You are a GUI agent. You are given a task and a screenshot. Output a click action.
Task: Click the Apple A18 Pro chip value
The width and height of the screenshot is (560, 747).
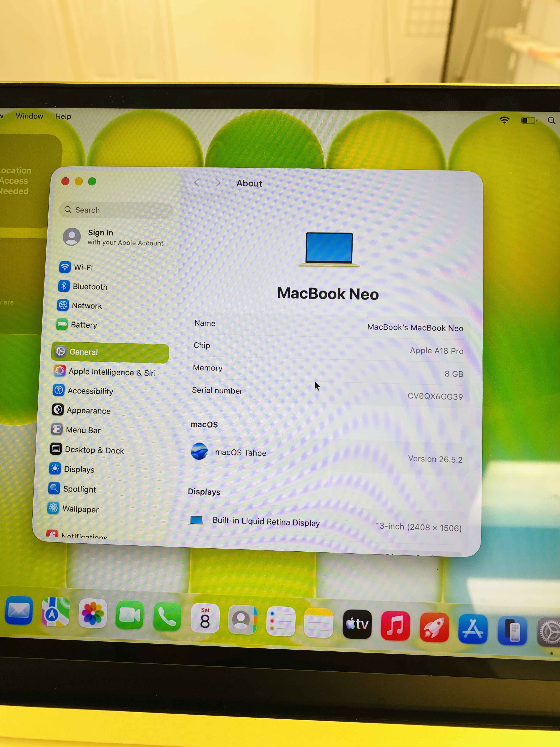(x=436, y=351)
